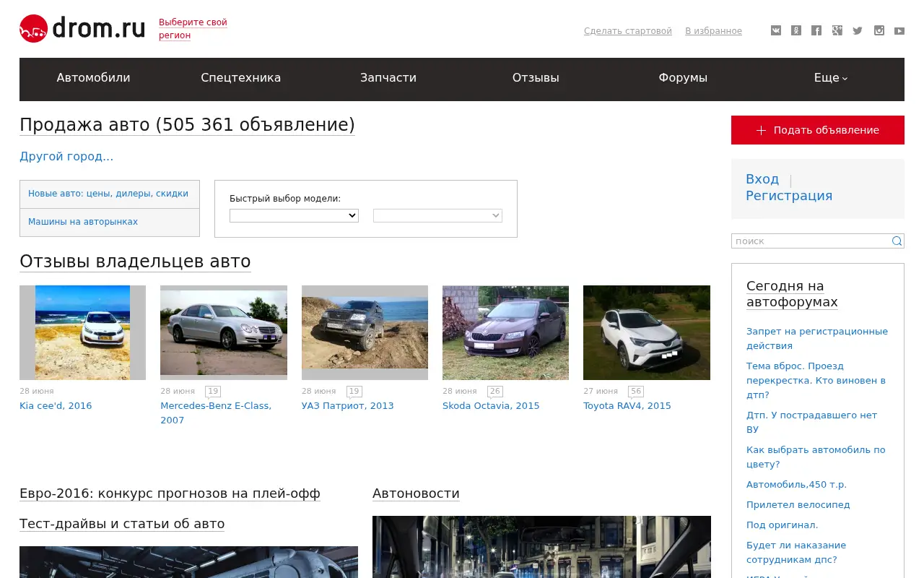Screen dimensions: 924x578
Task: Click the Вход login link
Action: point(762,179)
